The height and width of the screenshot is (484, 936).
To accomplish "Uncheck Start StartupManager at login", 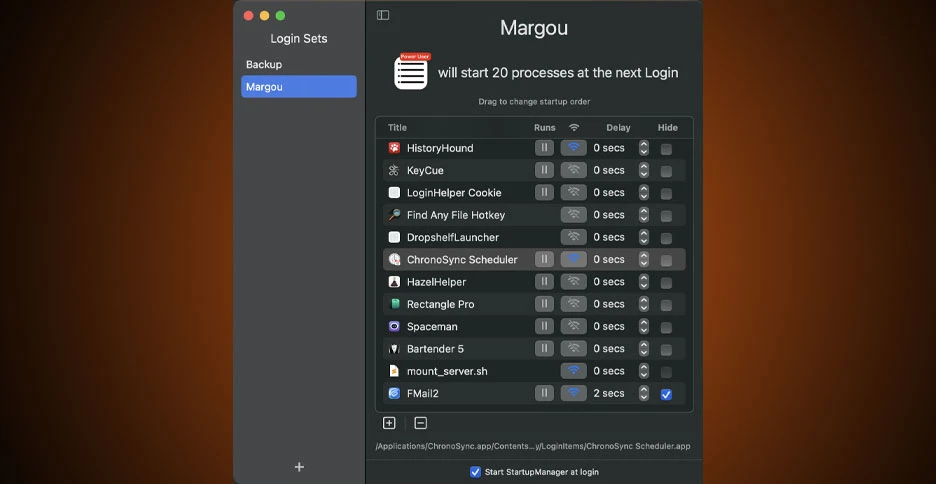I will pyautogui.click(x=475, y=472).
